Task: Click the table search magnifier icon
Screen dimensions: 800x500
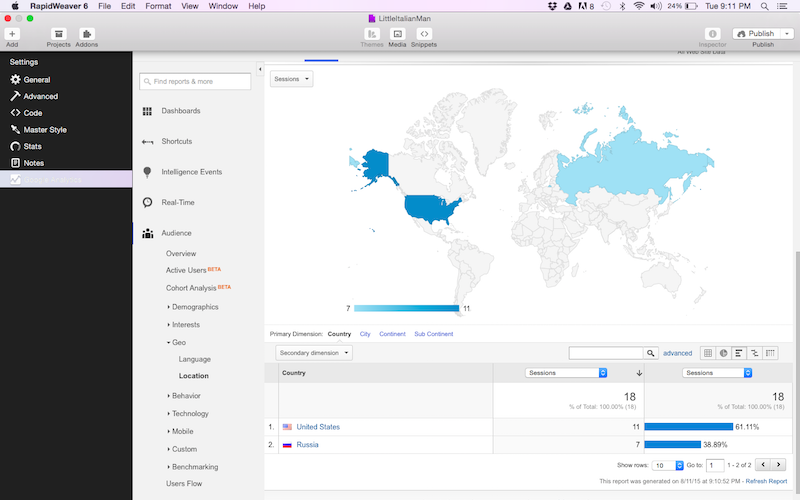Action: (651, 353)
